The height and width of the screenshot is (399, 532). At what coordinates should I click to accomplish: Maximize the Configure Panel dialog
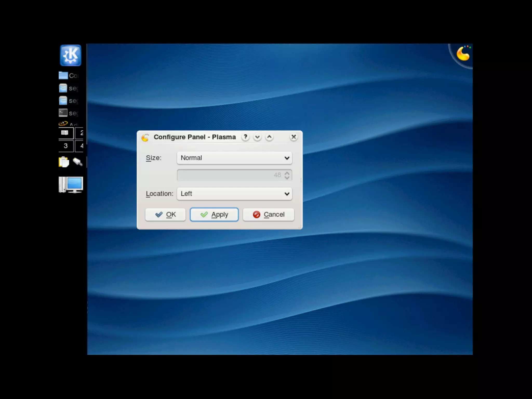point(269,137)
